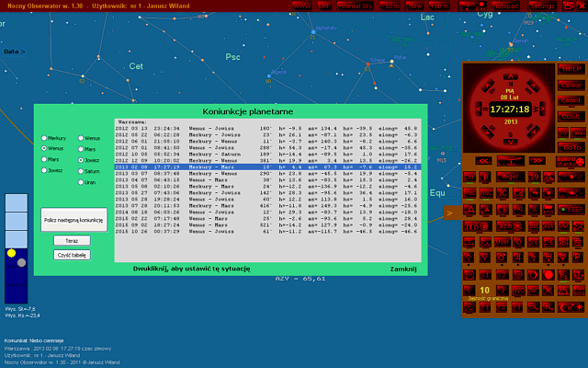This screenshot has width=588, height=368.
Task: Click the Sol button in control panel
Action: pyautogui.click(x=563, y=132)
